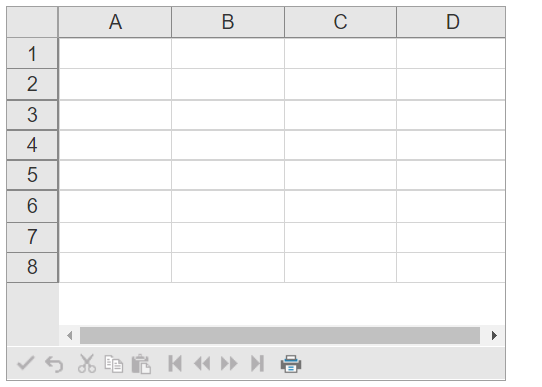Click the Accept checkmark icon in toolbar

[26, 364]
